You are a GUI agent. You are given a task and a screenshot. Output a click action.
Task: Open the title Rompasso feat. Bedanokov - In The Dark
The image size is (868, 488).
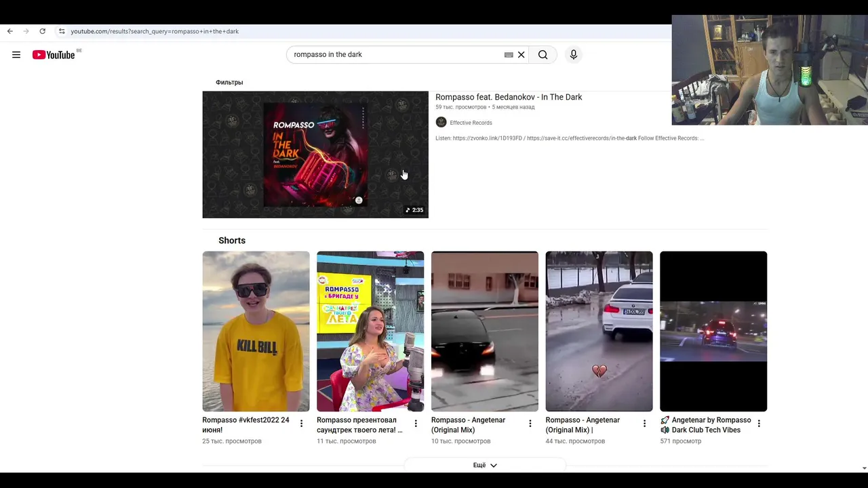(x=509, y=97)
